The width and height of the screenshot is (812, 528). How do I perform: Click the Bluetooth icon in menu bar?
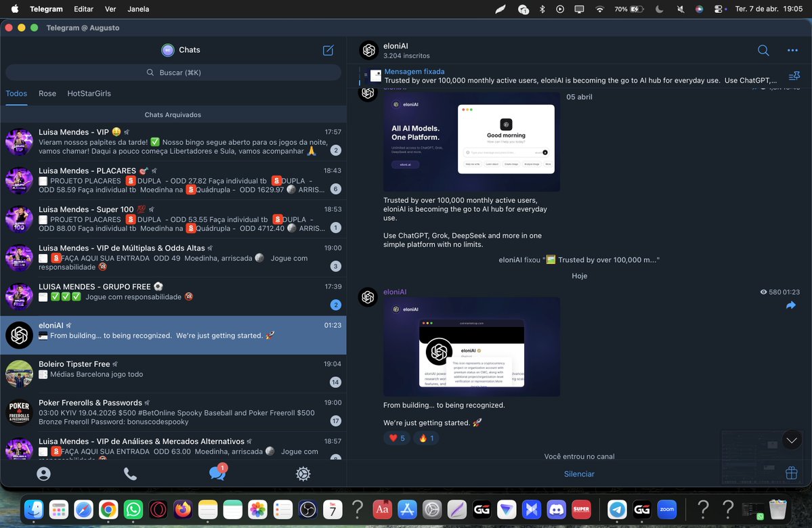pos(542,9)
